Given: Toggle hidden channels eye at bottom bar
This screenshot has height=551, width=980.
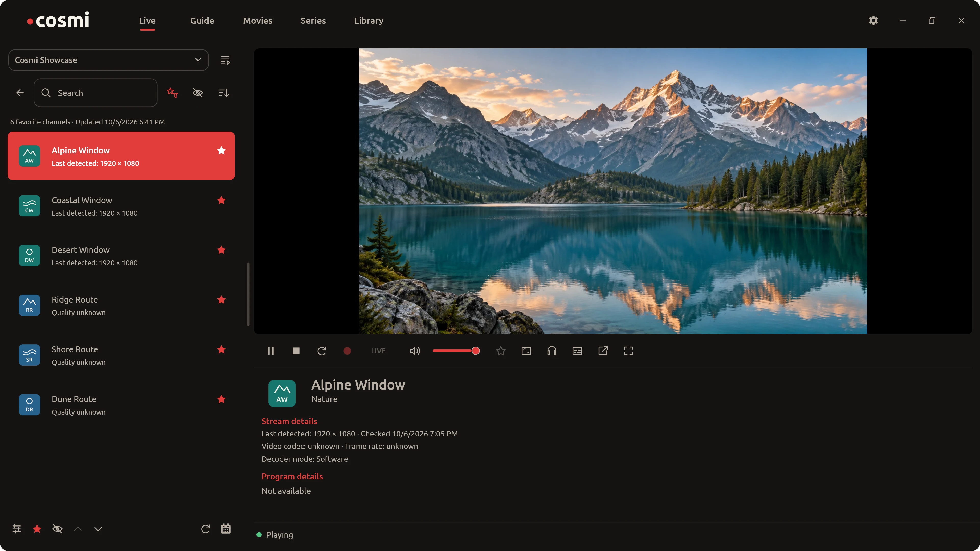Looking at the screenshot, I should [x=57, y=529].
